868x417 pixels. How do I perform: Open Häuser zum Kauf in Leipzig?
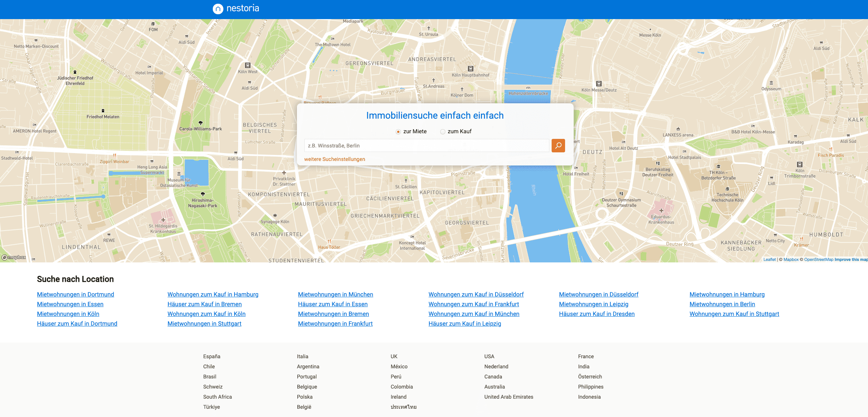465,324
